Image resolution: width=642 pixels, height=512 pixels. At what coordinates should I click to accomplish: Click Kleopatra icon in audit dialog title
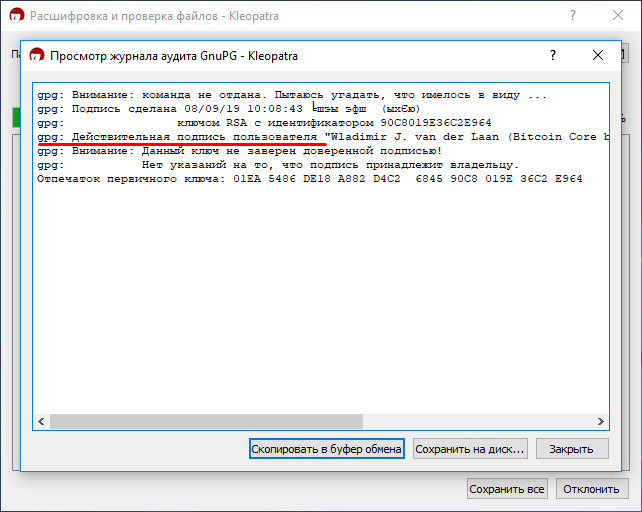37,55
